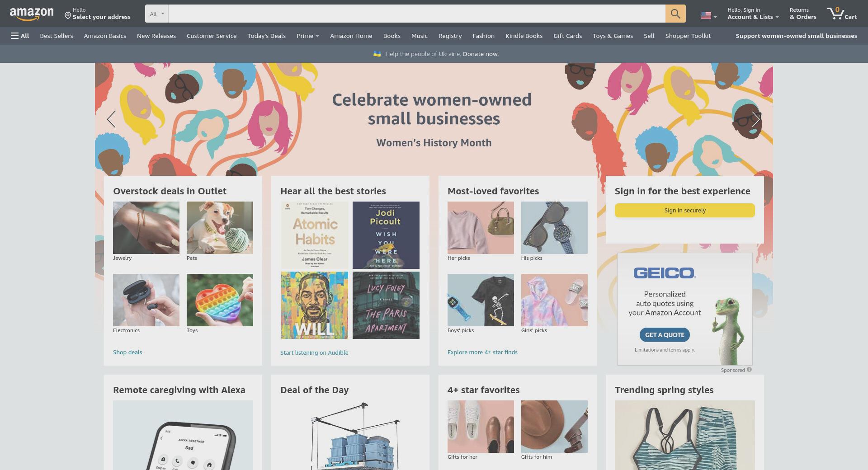868x470 pixels.
Task: Select Kindle Books from navigation bar
Action: [524, 36]
